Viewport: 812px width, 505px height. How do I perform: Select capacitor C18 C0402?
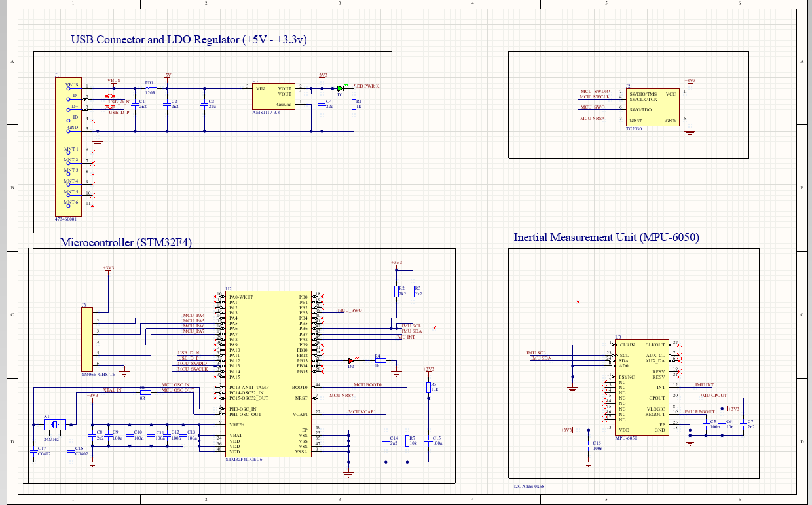(71, 451)
